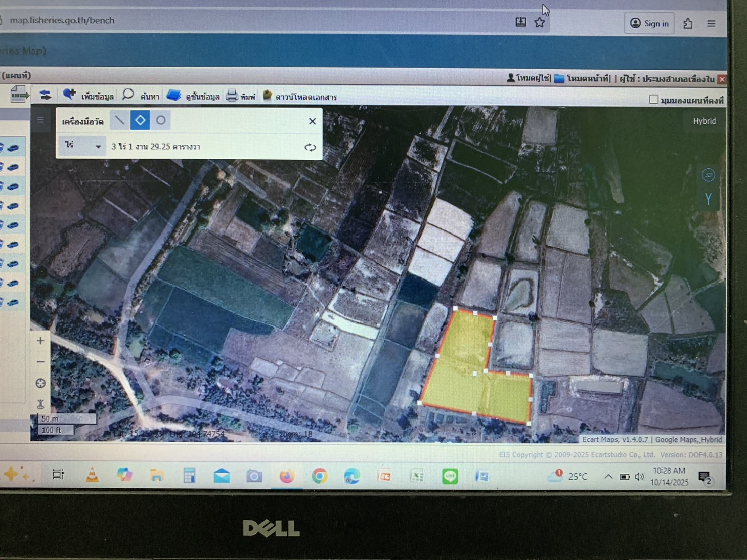Open search (ค้นหา) magnifier tool

(x=141, y=96)
